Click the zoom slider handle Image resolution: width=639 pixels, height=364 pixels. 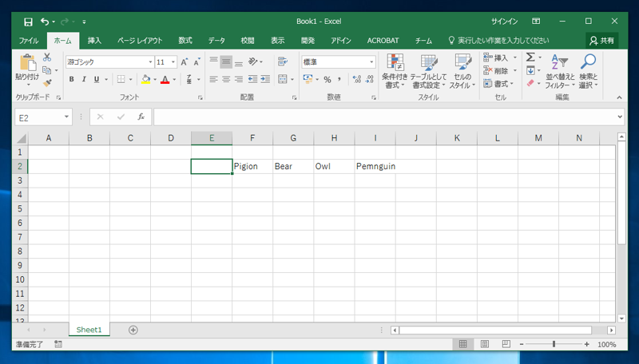pyautogui.click(x=554, y=345)
